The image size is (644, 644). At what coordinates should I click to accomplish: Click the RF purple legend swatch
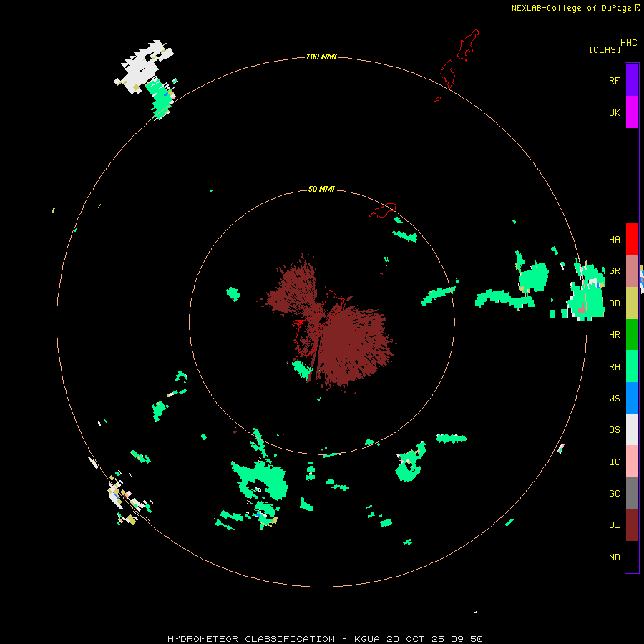coord(632,80)
